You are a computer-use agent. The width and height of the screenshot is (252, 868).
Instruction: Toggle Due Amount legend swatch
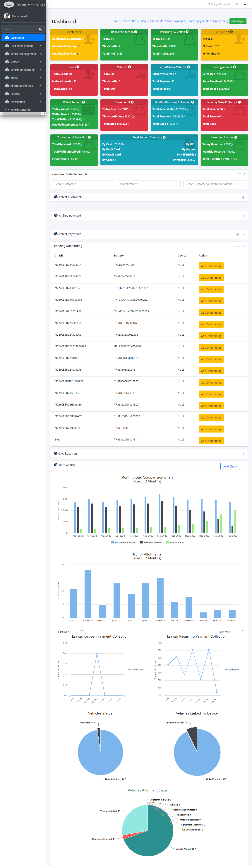168,543
